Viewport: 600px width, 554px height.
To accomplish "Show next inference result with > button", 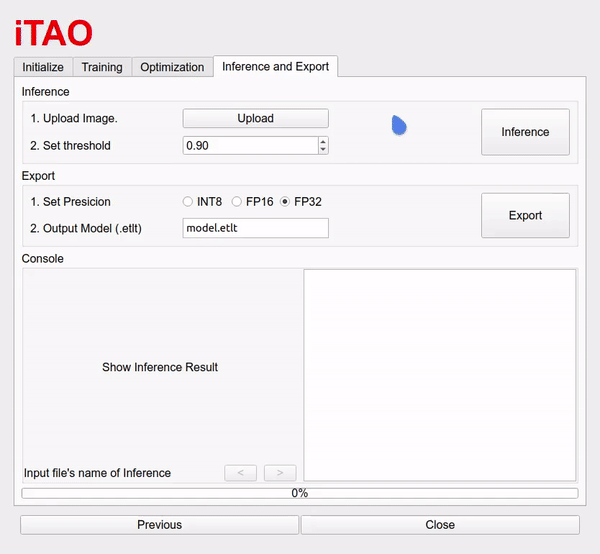I will click(280, 473).
